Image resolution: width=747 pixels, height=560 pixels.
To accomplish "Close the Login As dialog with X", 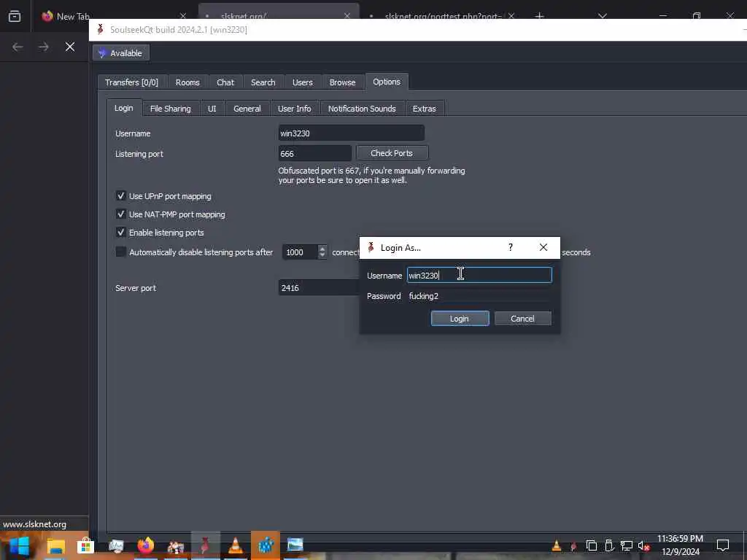I will point(543,247).
